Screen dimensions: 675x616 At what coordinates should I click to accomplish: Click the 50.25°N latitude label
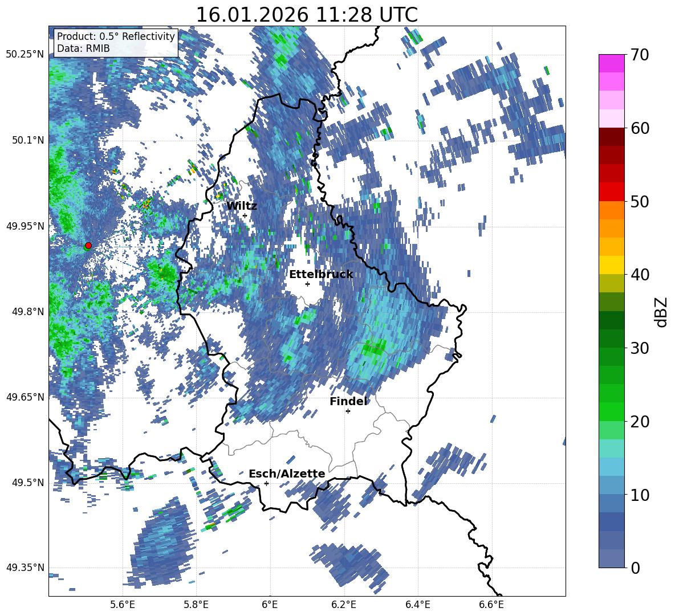25,55
